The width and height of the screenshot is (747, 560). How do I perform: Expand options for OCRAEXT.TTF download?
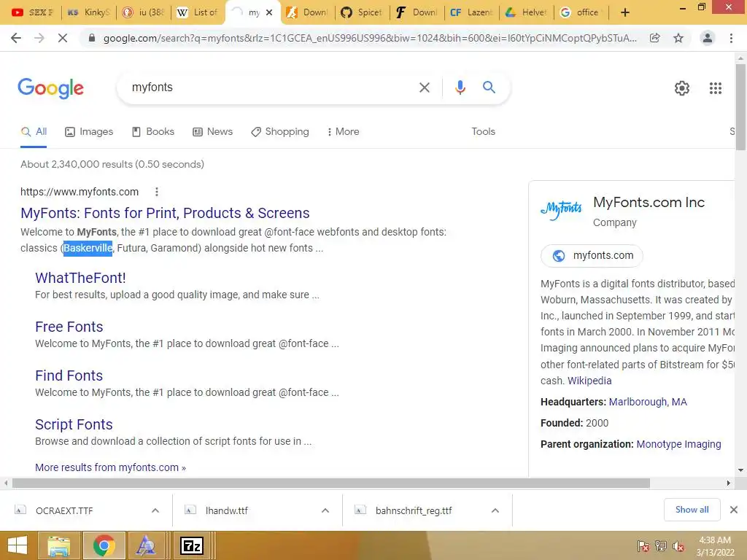[155, 510]
